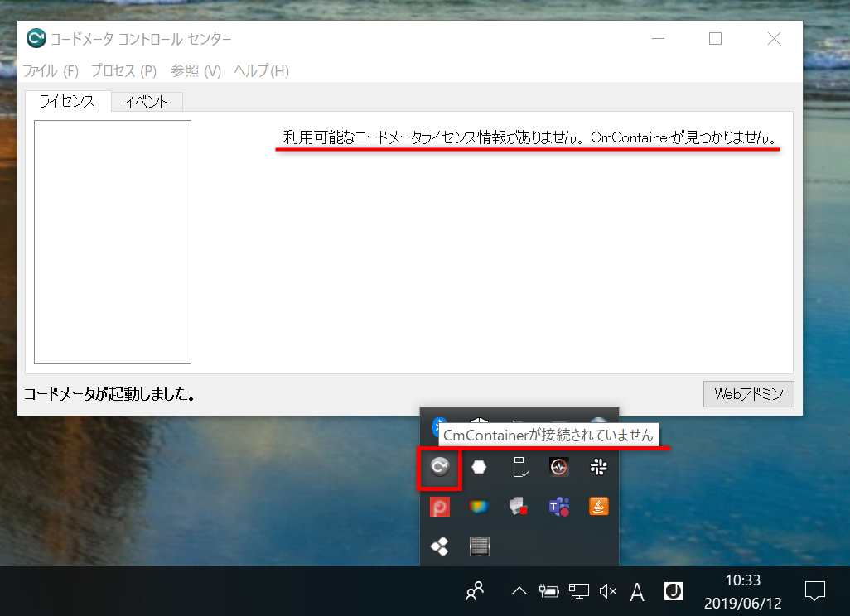Open the People icon on taskbar
Image resolution: width=850 pixels, height=616 pixels.
475,591
